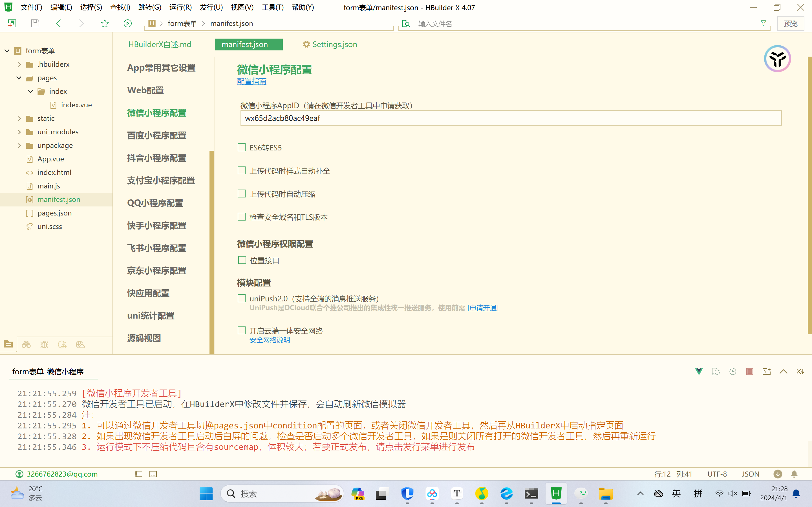Screen dimensions: 812x507
Task: Open the 配置指南 link
Action: tap(252, 81)
